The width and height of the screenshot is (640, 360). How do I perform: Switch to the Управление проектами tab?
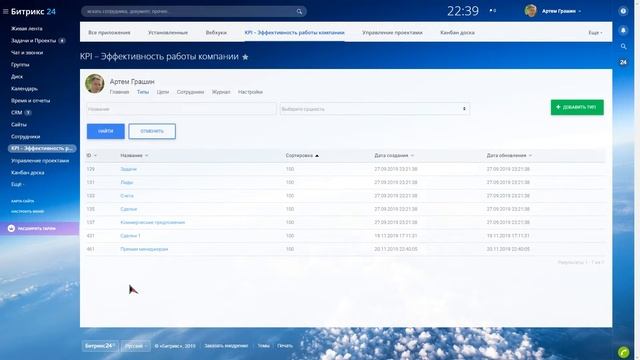pos(392,33)
